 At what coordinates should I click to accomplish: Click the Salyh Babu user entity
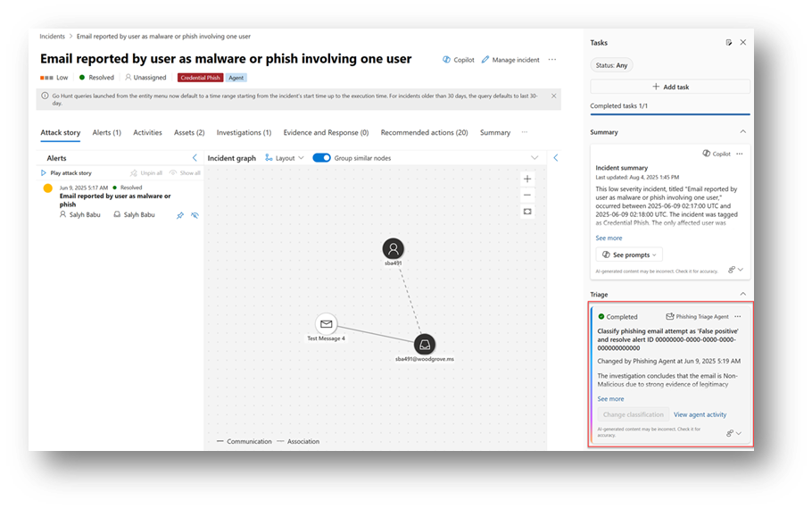[x=79, y=214]
